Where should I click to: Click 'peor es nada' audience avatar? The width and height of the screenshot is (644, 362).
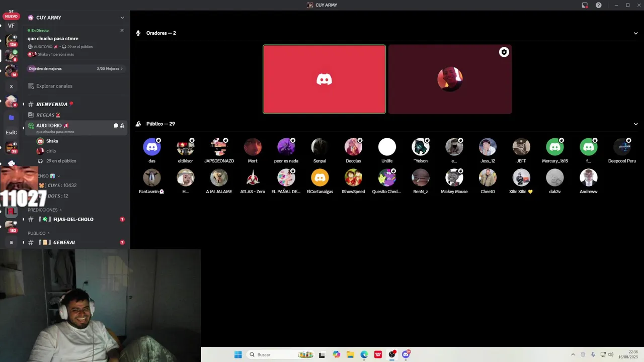286,147
